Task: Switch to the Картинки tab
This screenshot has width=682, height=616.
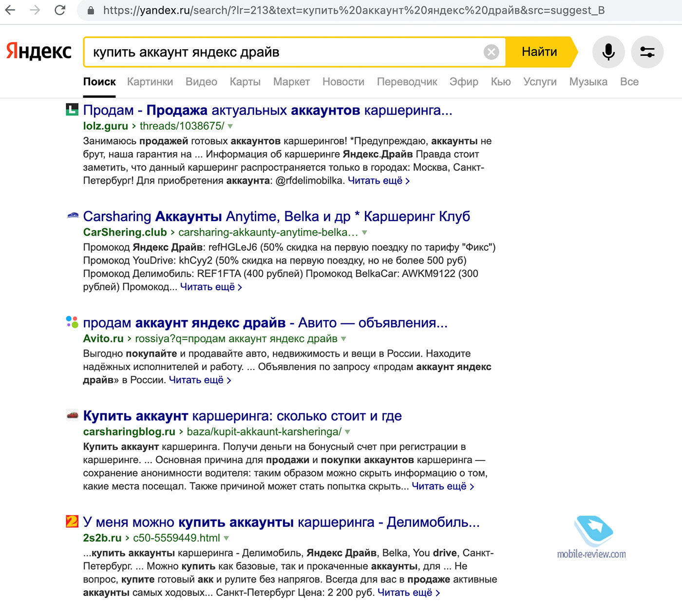Action: tap(150, 82)
